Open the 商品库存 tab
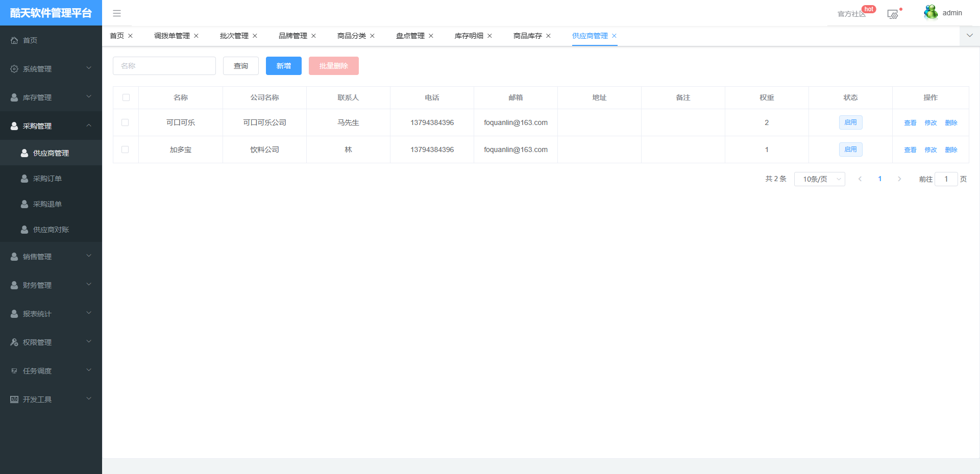The image size is (980, 474). pyautogui.click(x=527, y=36)
